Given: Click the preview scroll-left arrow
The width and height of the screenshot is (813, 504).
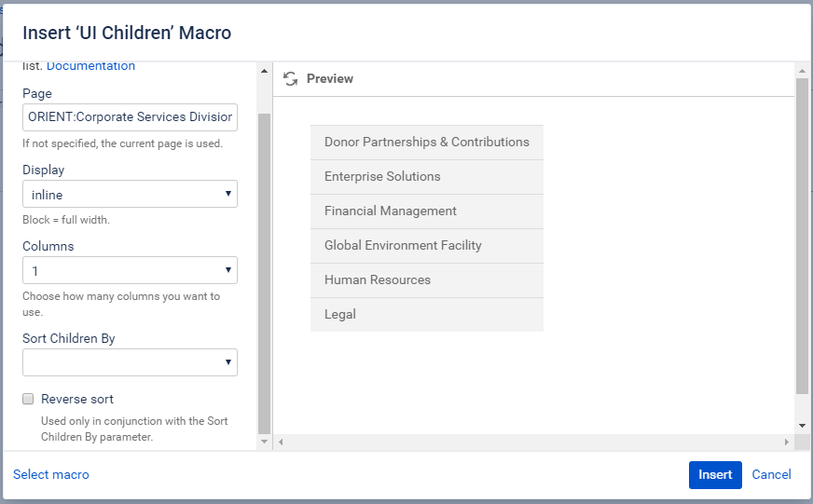Looking at the screenshot, I should [x=281, y=442].
